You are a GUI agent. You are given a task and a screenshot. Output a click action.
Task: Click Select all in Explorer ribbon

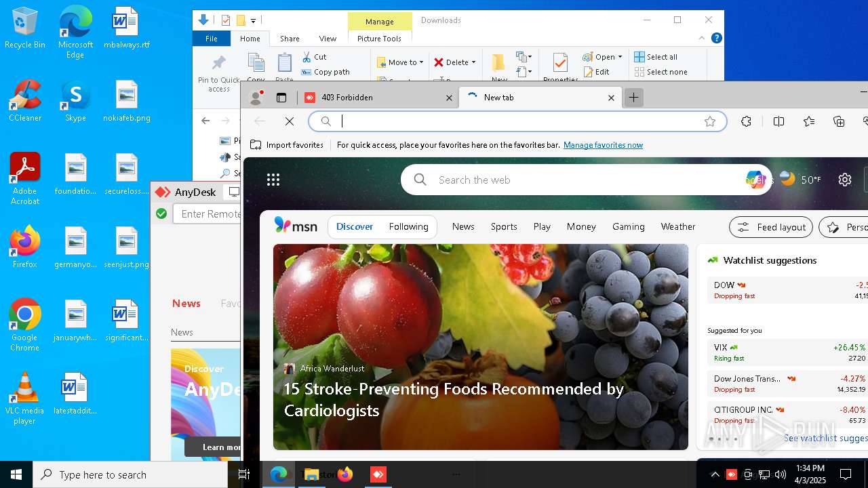coord(656,57)
